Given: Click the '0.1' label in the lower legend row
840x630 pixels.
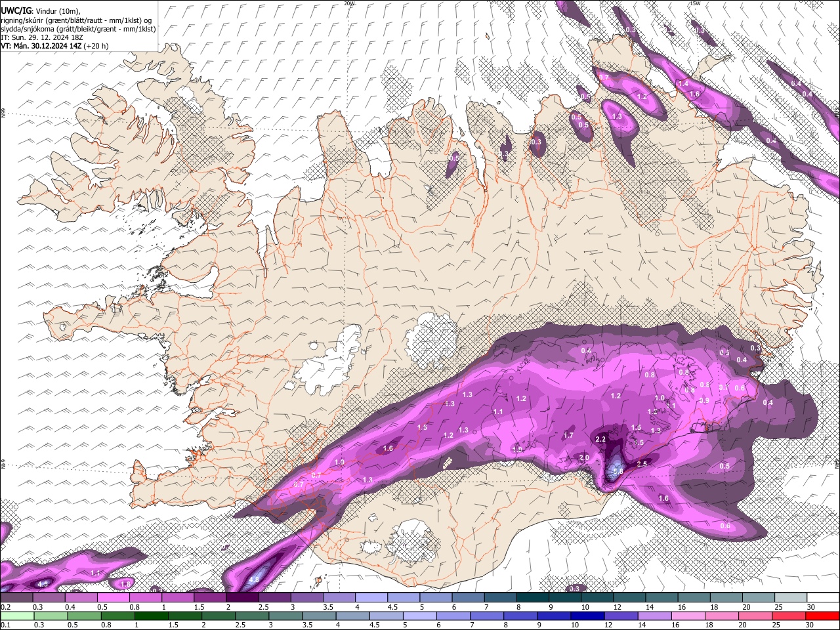Looking at the screenshot, I should coord(5,625).
